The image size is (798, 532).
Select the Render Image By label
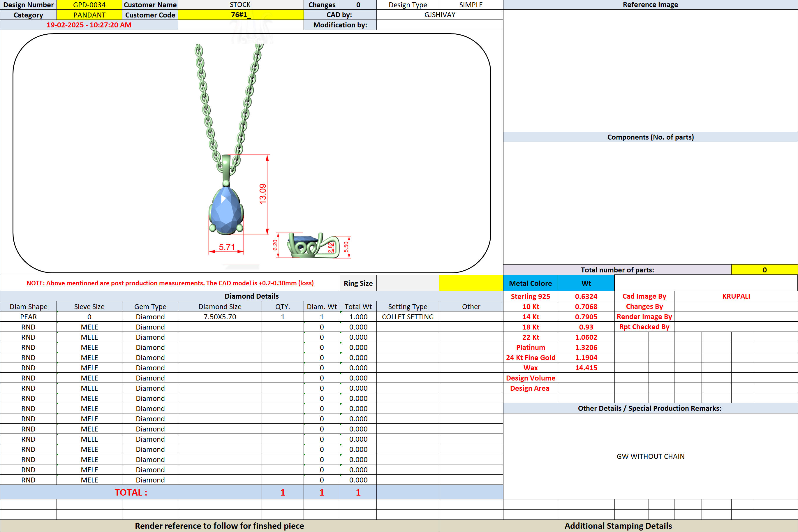tap(644, 317)
